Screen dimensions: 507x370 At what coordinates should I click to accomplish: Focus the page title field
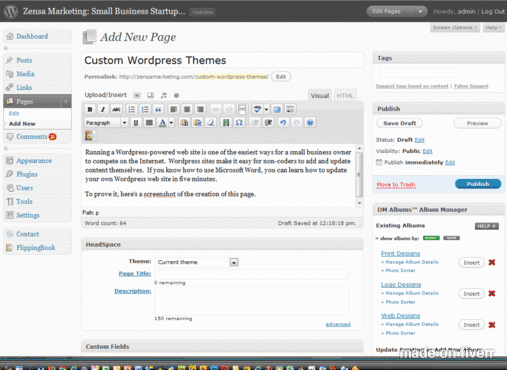pyautogui.click(x=223, y=60)
